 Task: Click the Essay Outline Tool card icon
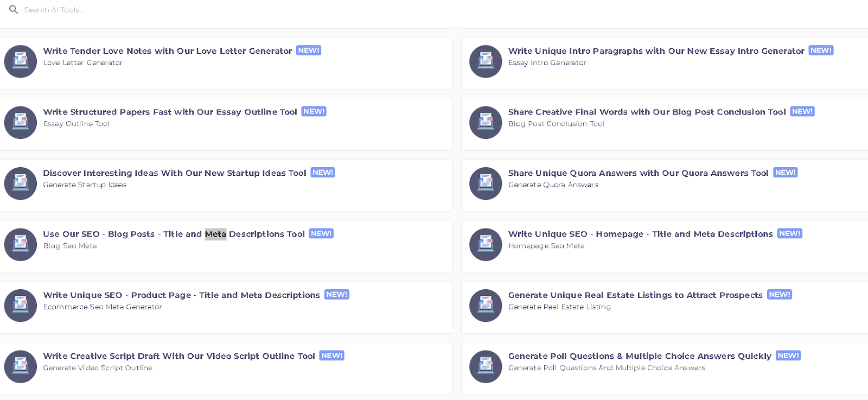click(21, 123)
